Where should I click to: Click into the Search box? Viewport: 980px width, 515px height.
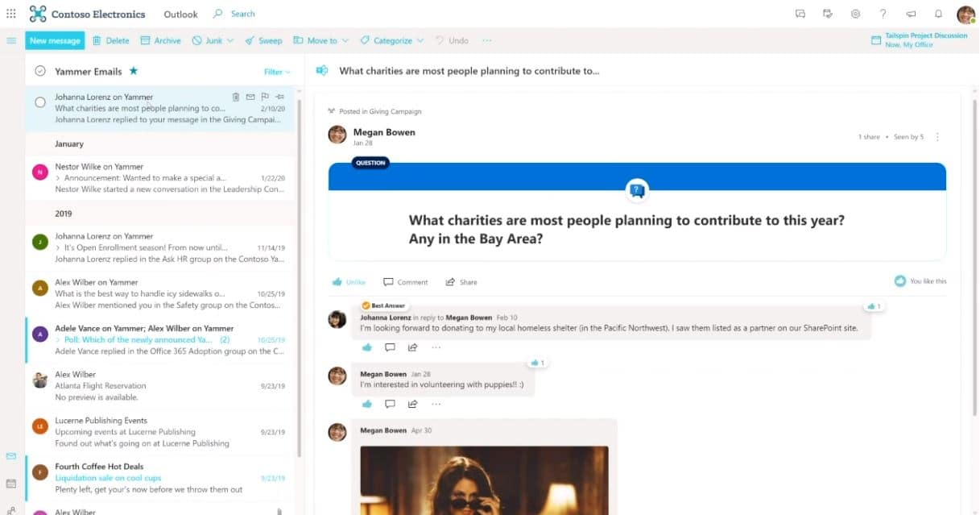[x=242, y=14]
